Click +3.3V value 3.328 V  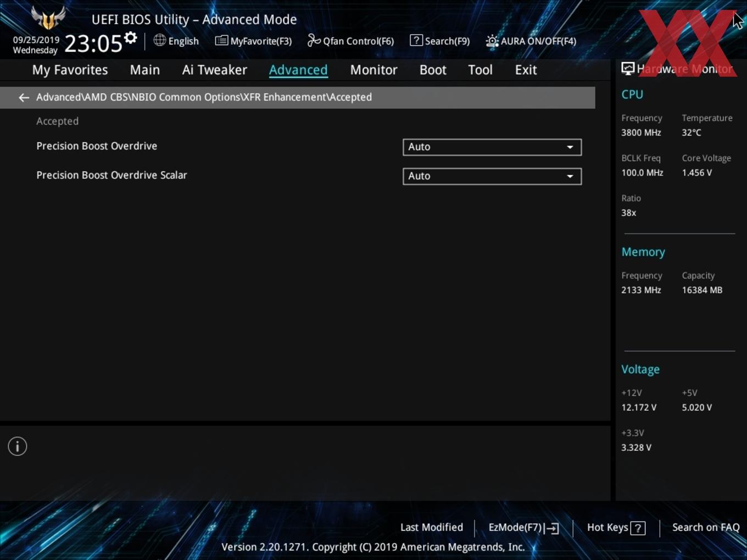coord(636,447)
